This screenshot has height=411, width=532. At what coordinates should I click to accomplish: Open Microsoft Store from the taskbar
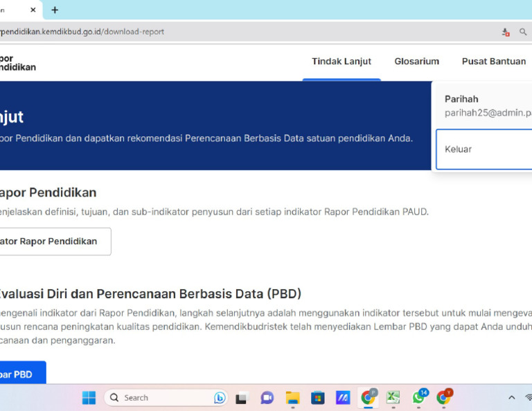[x=318, y=398]
